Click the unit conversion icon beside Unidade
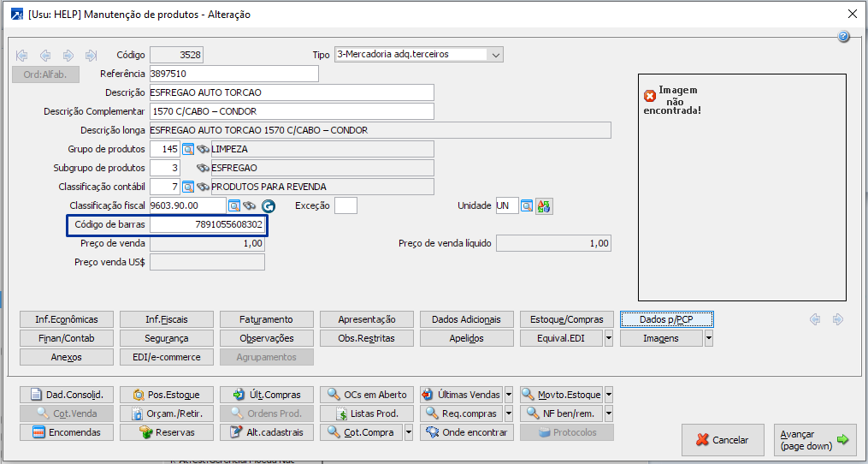This screenshot has height=464, width=868. [544, 205]
